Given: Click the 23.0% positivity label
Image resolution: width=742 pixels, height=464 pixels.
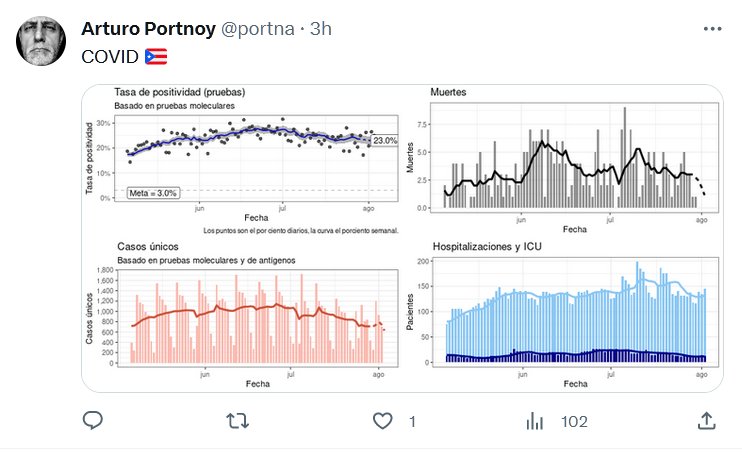Looking at the screenshot, I should [x=385, y=141].
